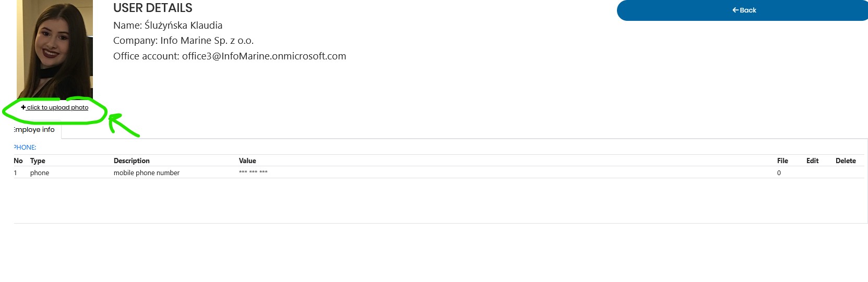
Task: Click the Delete column header
Action: [846, 161]
